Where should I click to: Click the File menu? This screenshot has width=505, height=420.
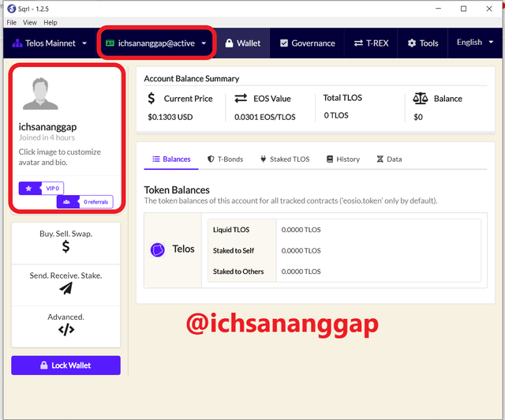[x=11, y=23]
